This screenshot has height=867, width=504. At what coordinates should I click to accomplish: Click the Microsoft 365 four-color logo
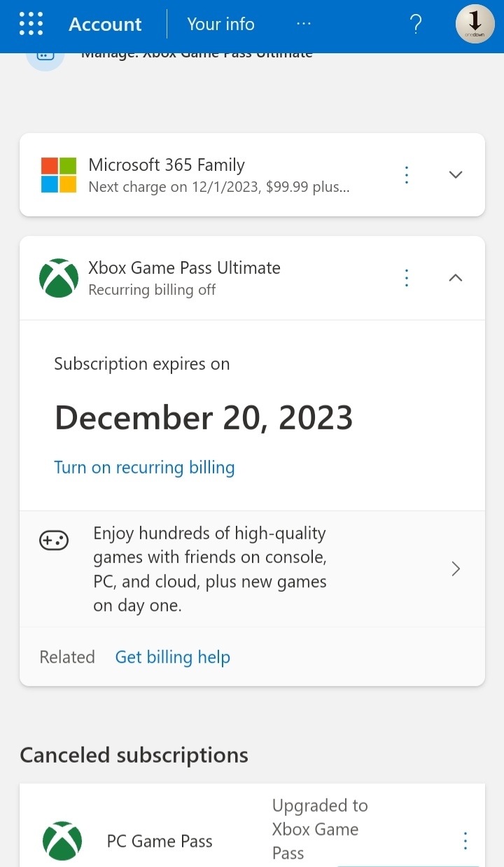[x=59, y=175]
